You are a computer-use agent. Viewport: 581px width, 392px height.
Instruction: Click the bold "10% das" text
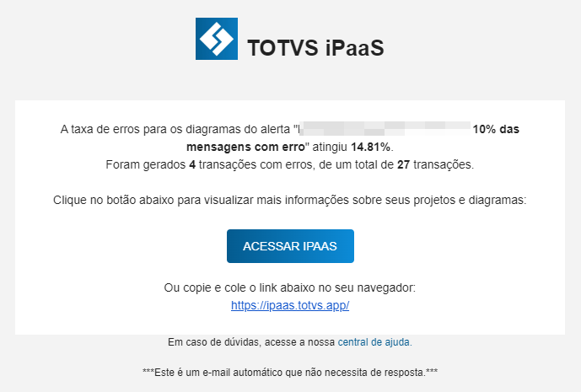click(x=496, y=129)
